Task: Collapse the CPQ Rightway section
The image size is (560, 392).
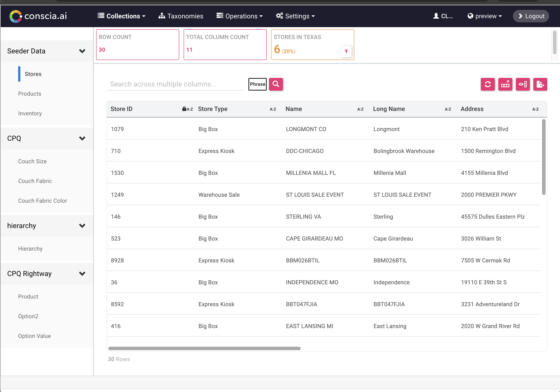Action: pyautogui.click(x=47, y=274)
